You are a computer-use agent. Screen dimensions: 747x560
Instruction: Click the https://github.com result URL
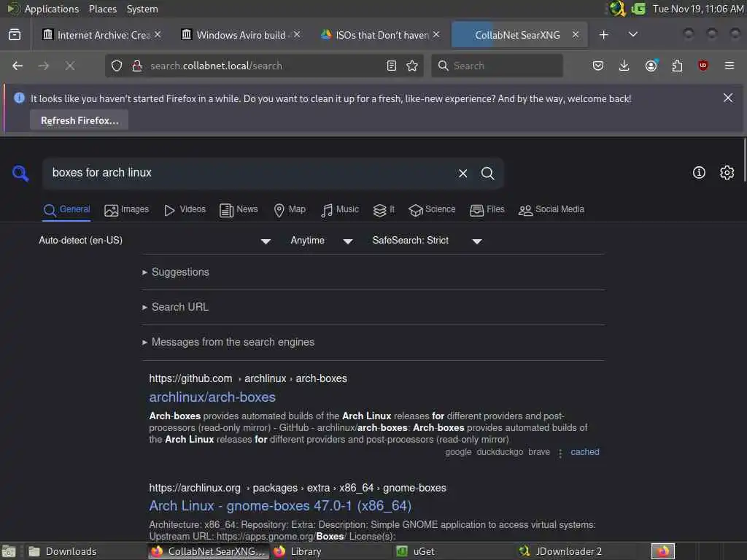pos(190,378)
